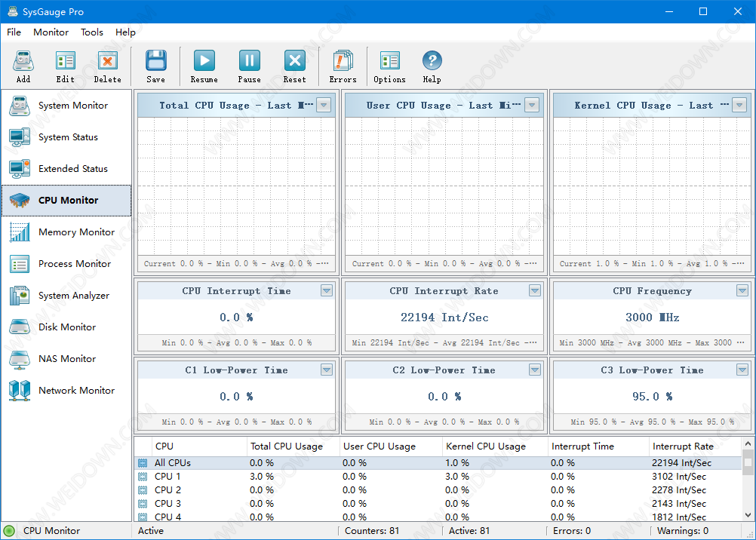Open the Total CPU Usage chart dropdown

(x=324, y=105)
